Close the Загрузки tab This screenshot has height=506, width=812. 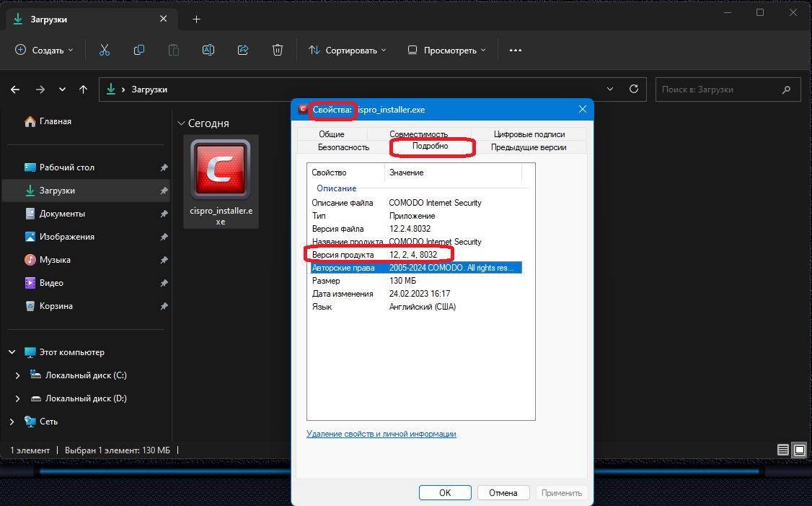click(163, 19)
